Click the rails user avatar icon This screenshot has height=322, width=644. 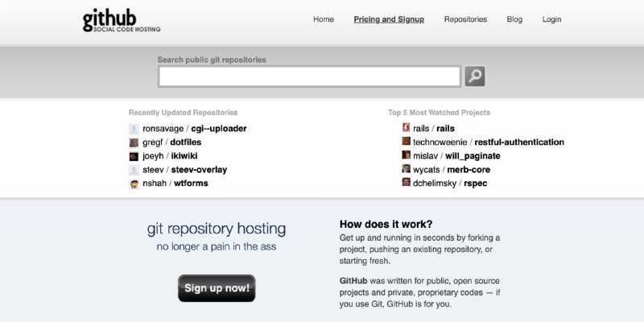click(407, 128)
